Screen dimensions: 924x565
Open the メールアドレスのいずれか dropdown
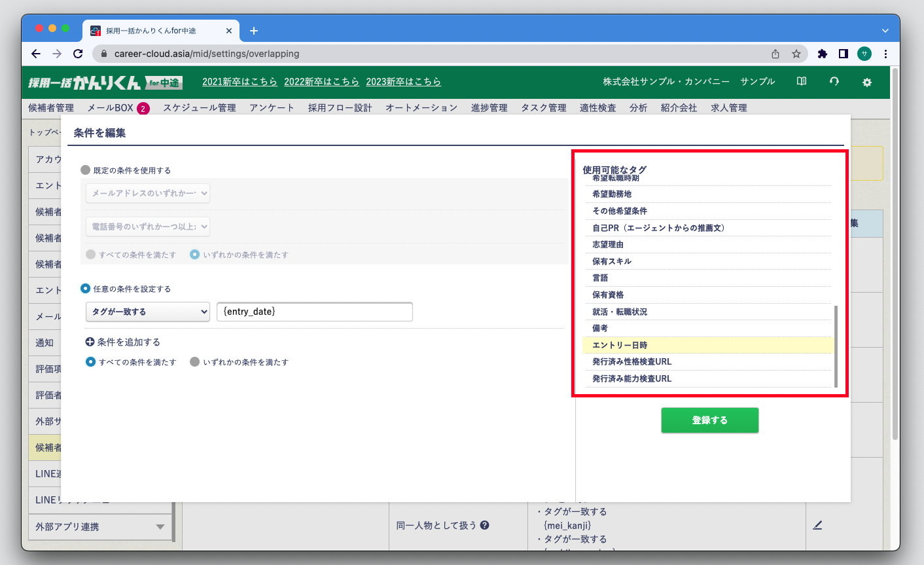coord(148,193)
